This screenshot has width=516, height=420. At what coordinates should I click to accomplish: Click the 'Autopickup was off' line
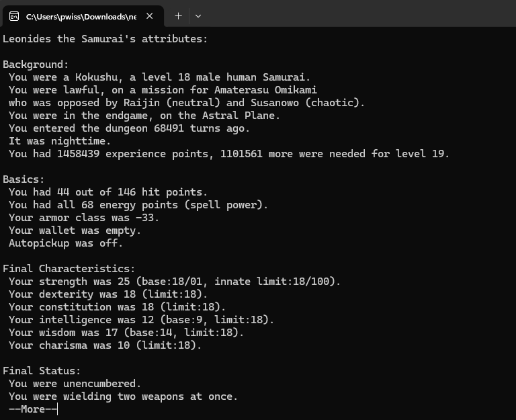[66, 243]
